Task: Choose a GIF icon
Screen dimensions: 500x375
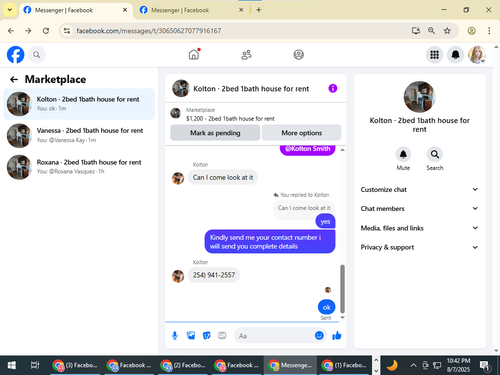Action: pos(222,335)
